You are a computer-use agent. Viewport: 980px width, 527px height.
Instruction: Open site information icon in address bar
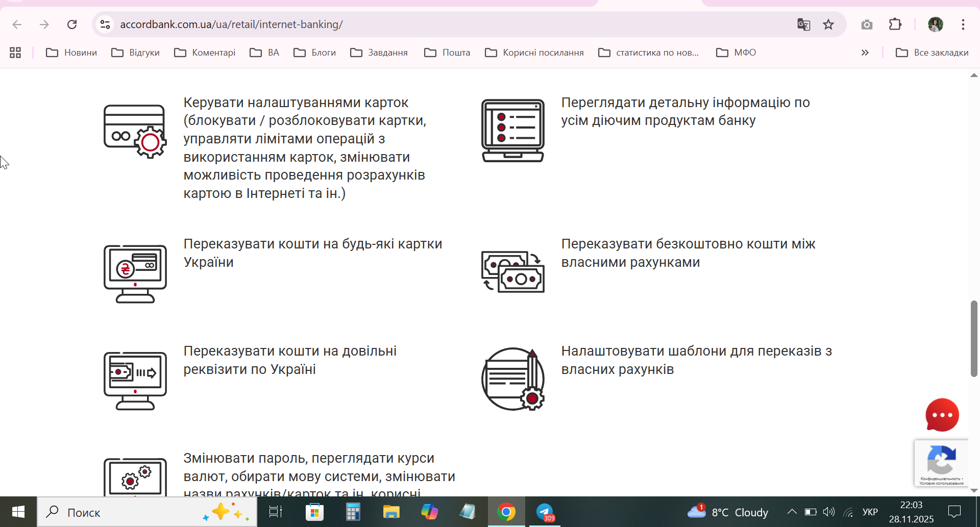click(x=105, y=24)
